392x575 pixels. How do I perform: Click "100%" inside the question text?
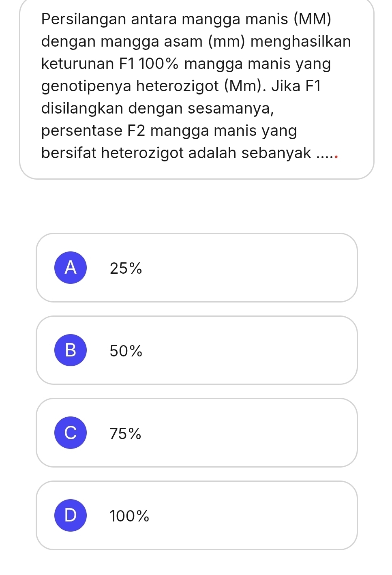(x=161, y=64)
